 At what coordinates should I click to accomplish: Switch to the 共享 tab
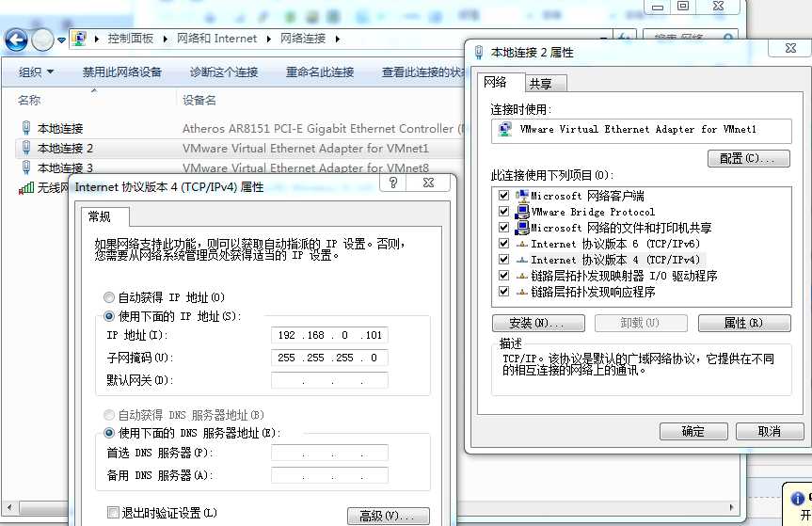pos(541,84)
